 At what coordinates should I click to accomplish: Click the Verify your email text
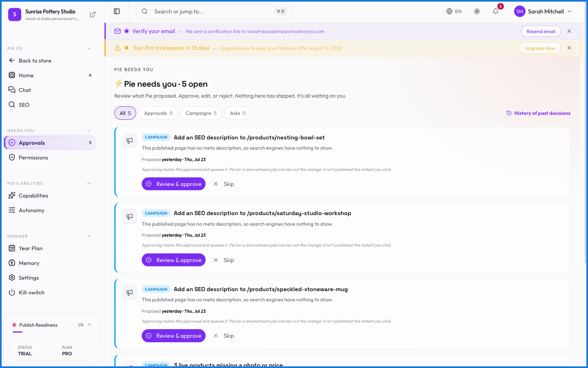(154, 31)
